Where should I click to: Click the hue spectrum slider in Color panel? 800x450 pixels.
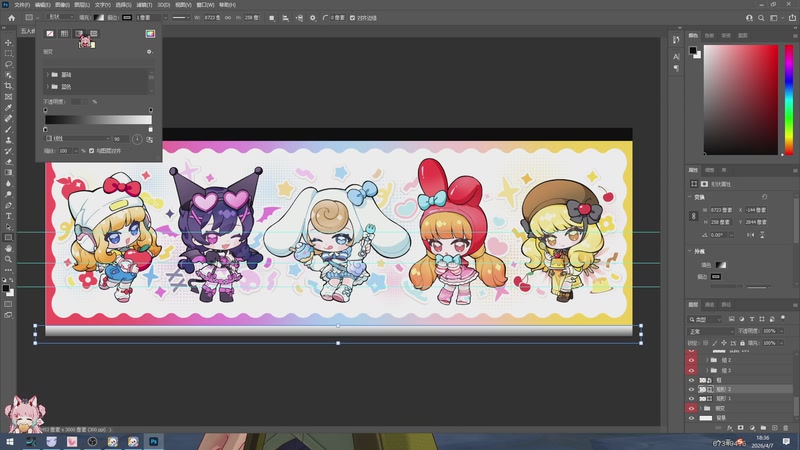[x=789, y=99]
